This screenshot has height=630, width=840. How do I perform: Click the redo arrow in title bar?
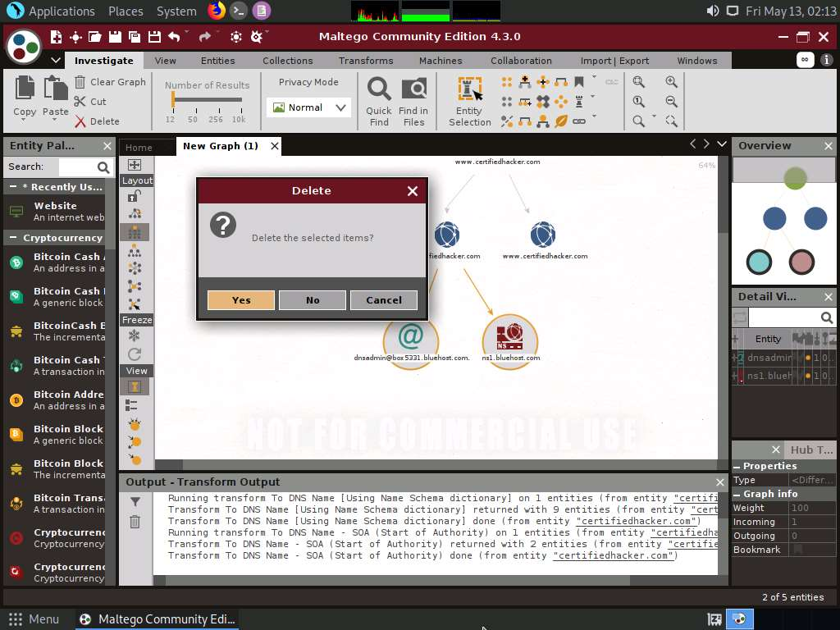204,36
